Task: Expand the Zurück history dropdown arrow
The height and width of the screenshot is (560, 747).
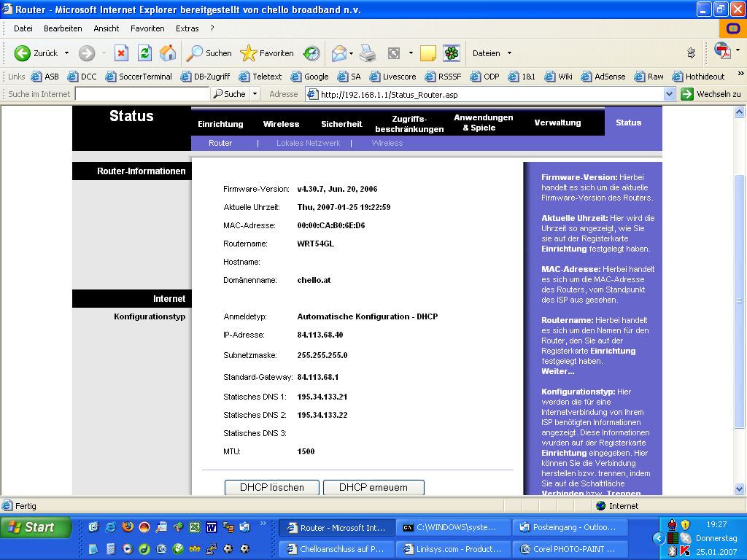Action: click(67, 53)
